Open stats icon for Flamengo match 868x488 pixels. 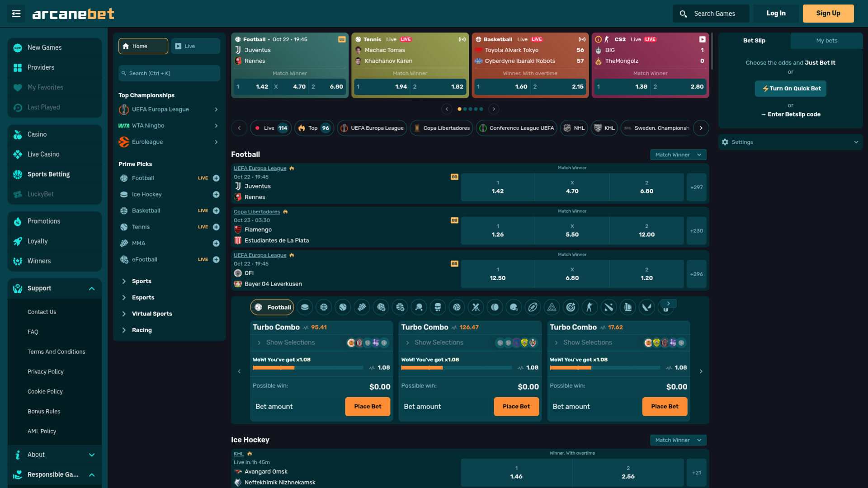(454, 221)
